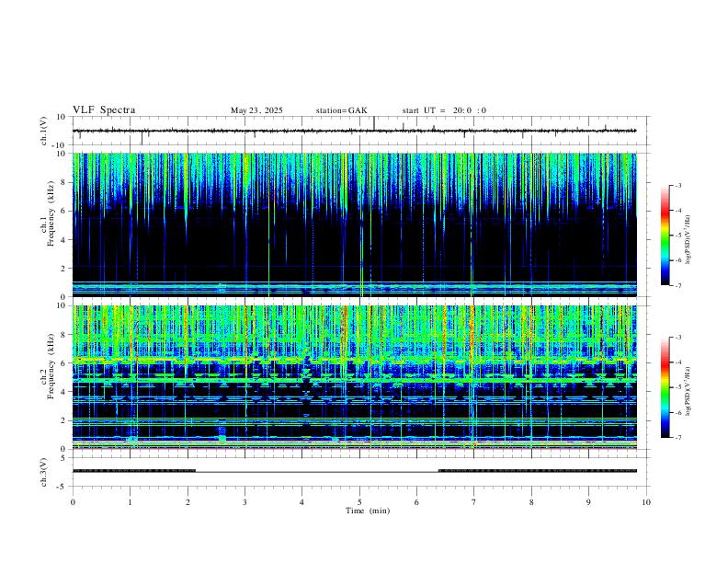728x563 pixels.
Task: Click the "-7" label on lower color bar
Action: pyautogui.click(x=677, y=438)
